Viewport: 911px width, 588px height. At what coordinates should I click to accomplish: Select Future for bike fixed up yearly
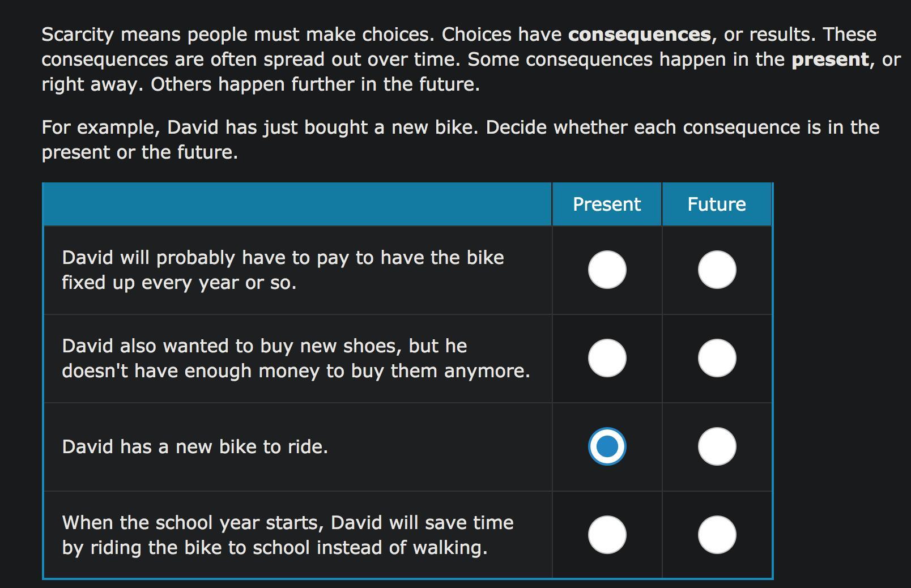(x=717, y=270)
